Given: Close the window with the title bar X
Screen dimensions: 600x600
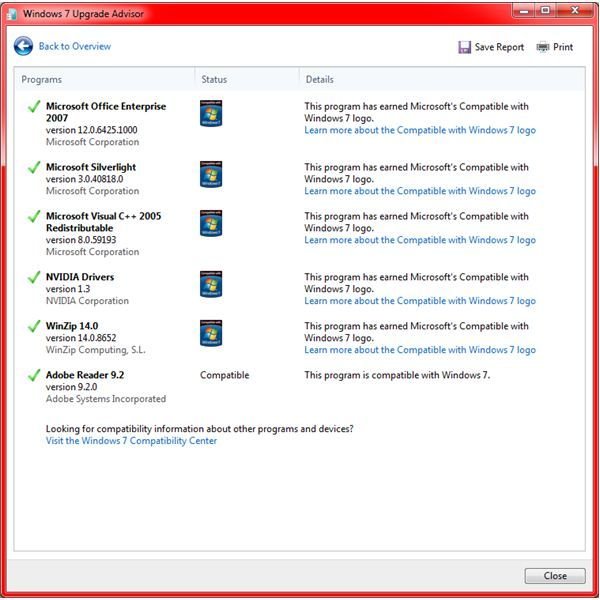Looking at the screenshot, I should pyautogui.click(x=575, y=10).
